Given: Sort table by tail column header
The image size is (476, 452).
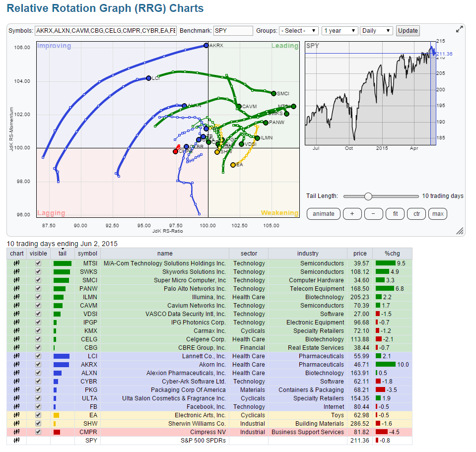Looking at the screenshot, I should click(63, 254).
